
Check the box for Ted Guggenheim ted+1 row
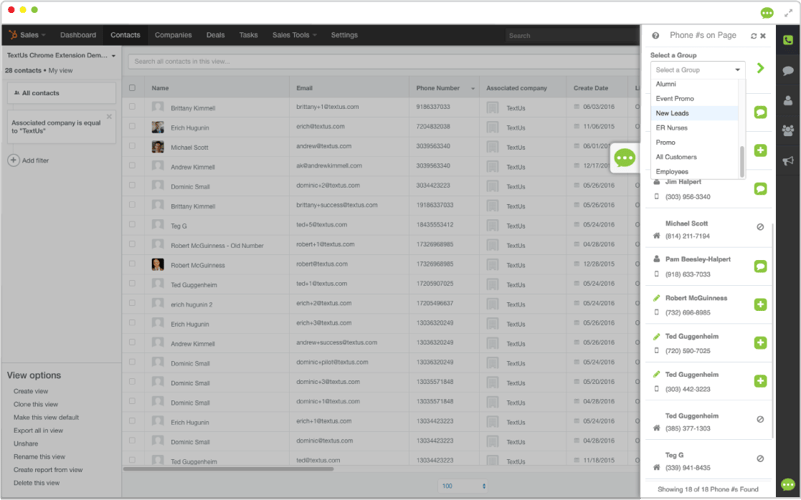coord(132,283)
